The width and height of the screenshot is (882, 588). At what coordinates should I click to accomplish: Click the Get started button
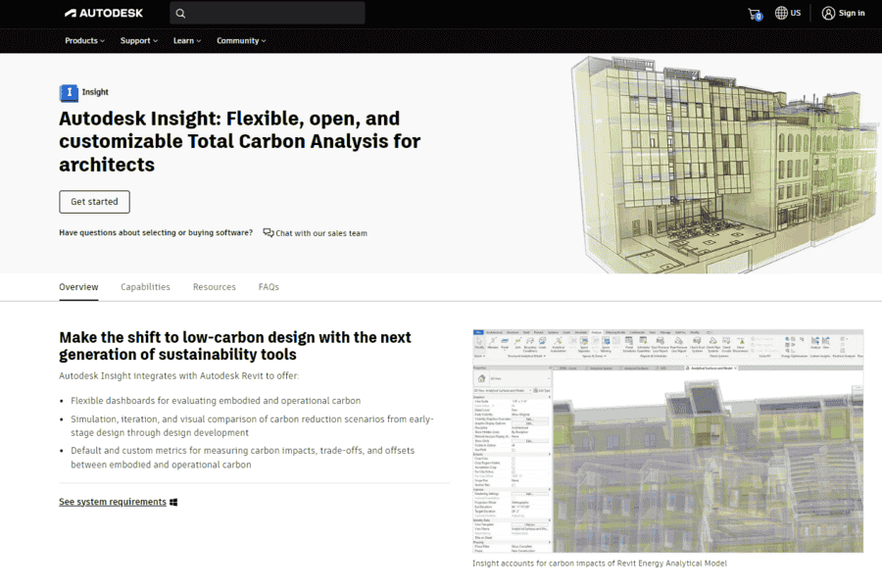[94, 202]
